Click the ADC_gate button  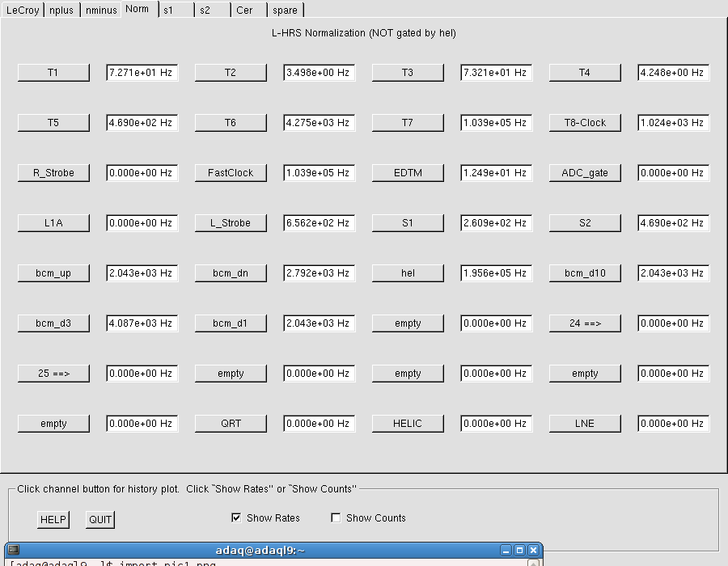tap(585, 173)
